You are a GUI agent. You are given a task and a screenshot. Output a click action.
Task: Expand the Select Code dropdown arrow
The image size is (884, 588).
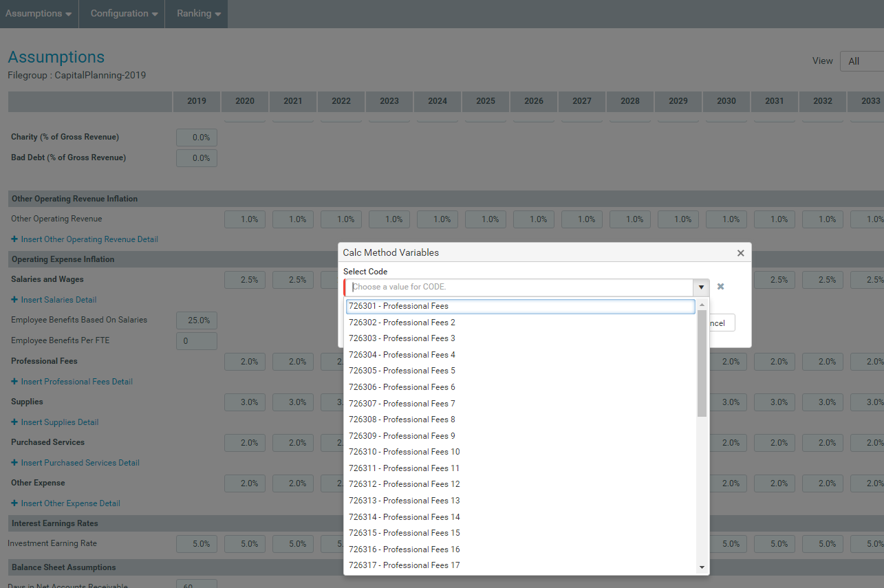coord(701,287)
